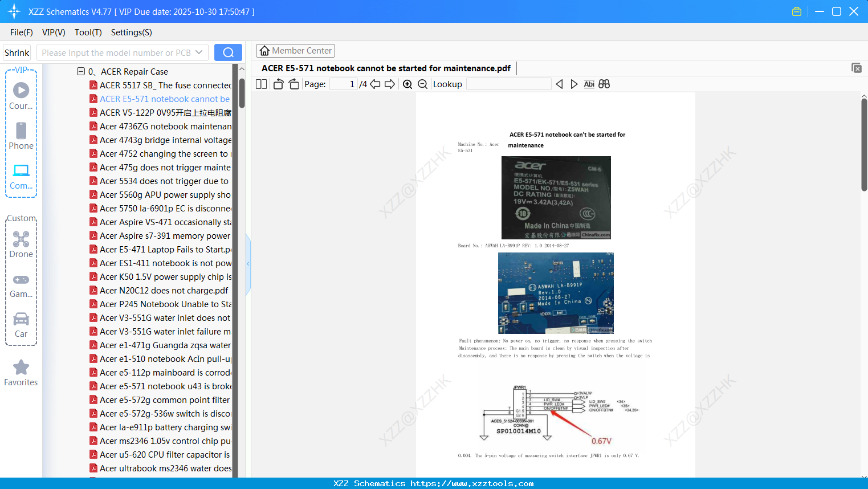
Task: Zoom in on the PDF
Action: point(407,84)
